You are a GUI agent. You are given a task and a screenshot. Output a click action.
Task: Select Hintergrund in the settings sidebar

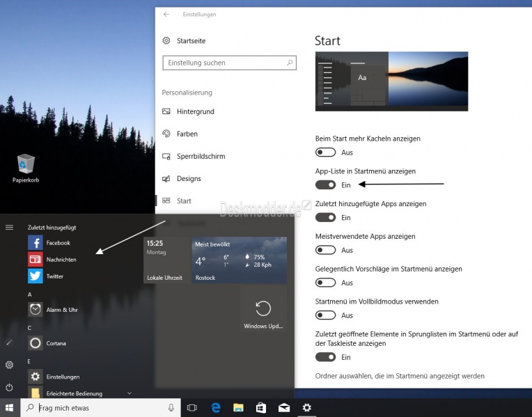point(195,111)
